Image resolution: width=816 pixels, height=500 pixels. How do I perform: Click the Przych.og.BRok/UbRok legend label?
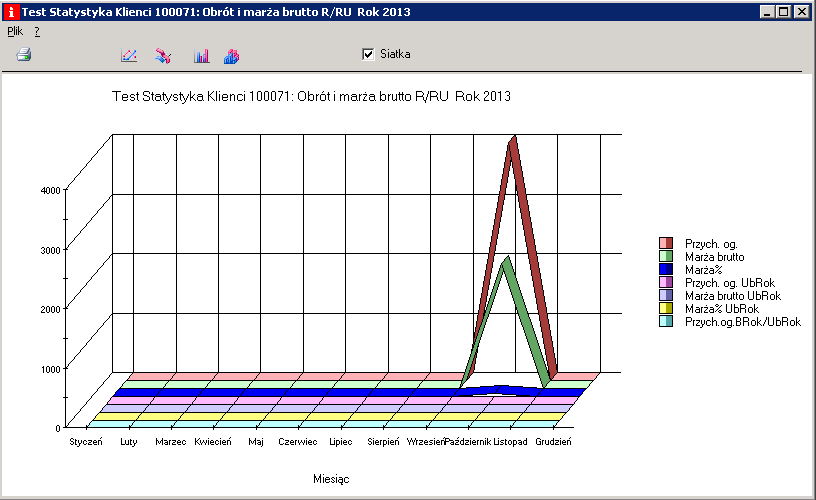(x=743, y=322)
